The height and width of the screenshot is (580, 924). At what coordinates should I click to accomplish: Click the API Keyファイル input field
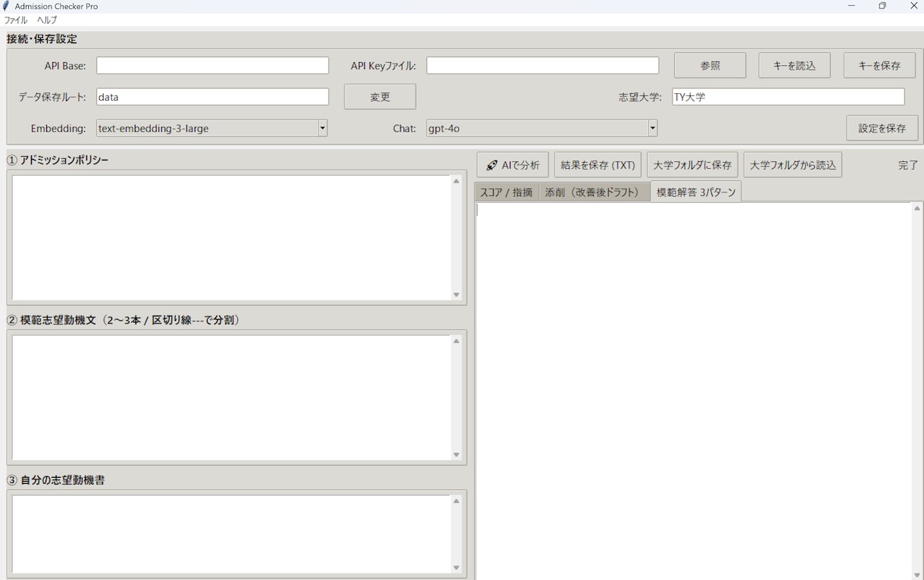click(542, 66)
